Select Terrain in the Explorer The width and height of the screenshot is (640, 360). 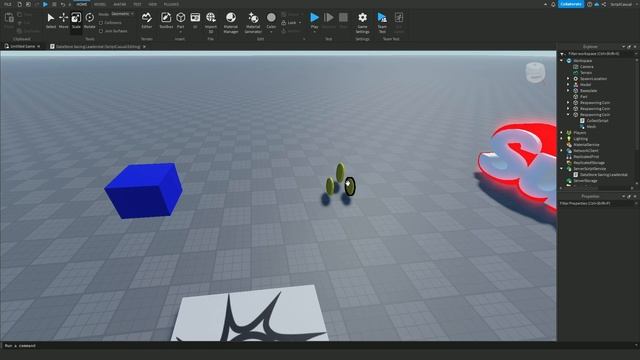pyautogui.click(x=586, y=73)
